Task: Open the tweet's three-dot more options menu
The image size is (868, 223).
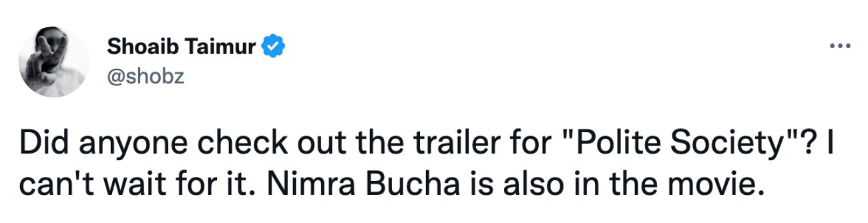Action: coord(840,45)
